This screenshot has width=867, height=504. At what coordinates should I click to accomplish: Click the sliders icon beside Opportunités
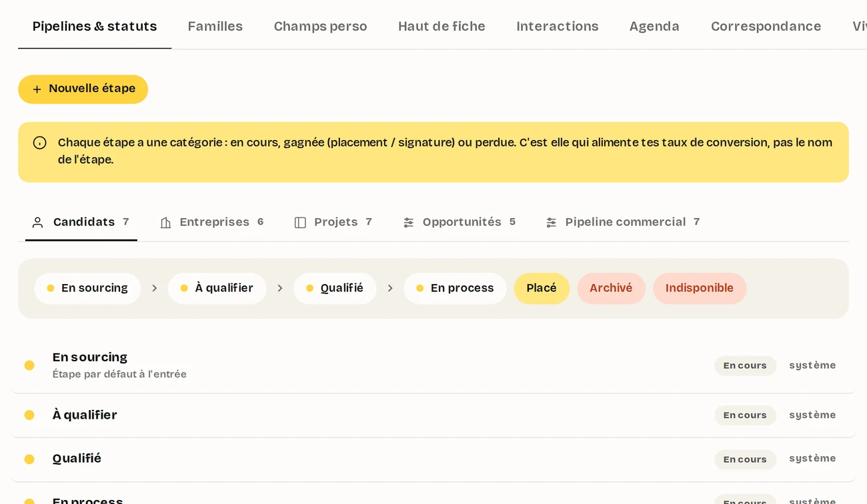click(409, 223)
